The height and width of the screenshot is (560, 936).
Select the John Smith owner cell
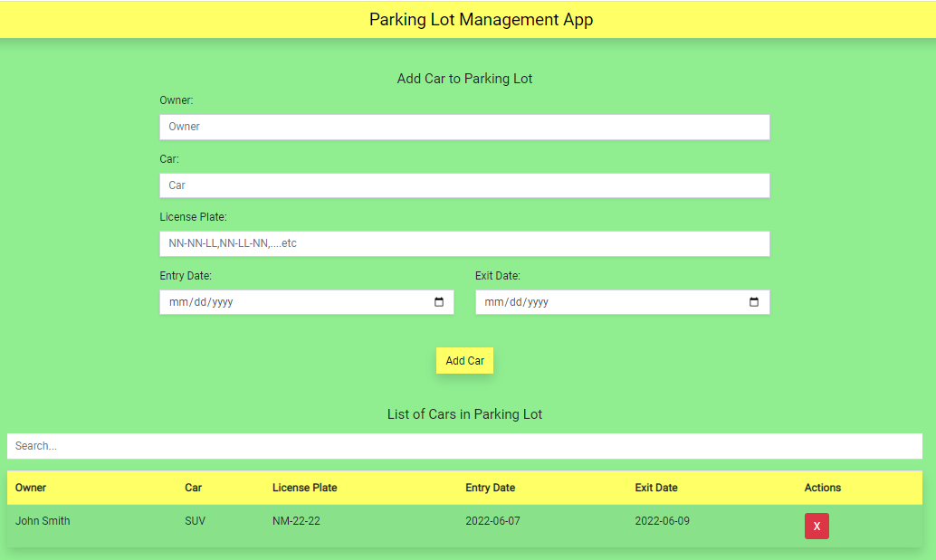(43, 521)
